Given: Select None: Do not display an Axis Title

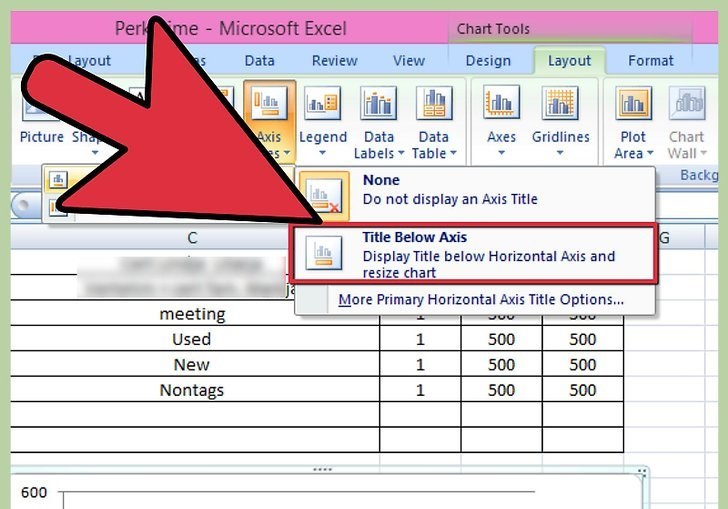Looking at the screenshot, I should click(x=475, y=196).
